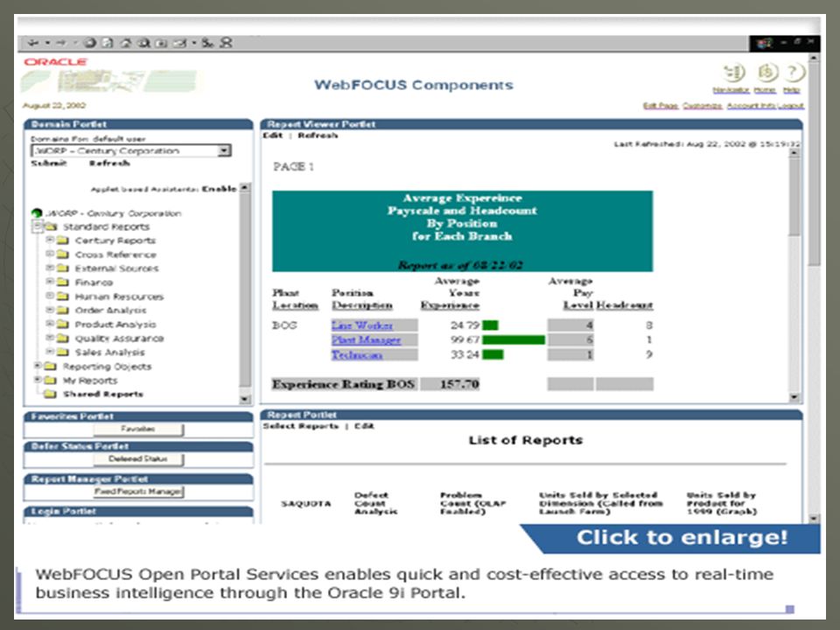
Task: Expand the Sales Analysis node
Action: coord(50,352)
